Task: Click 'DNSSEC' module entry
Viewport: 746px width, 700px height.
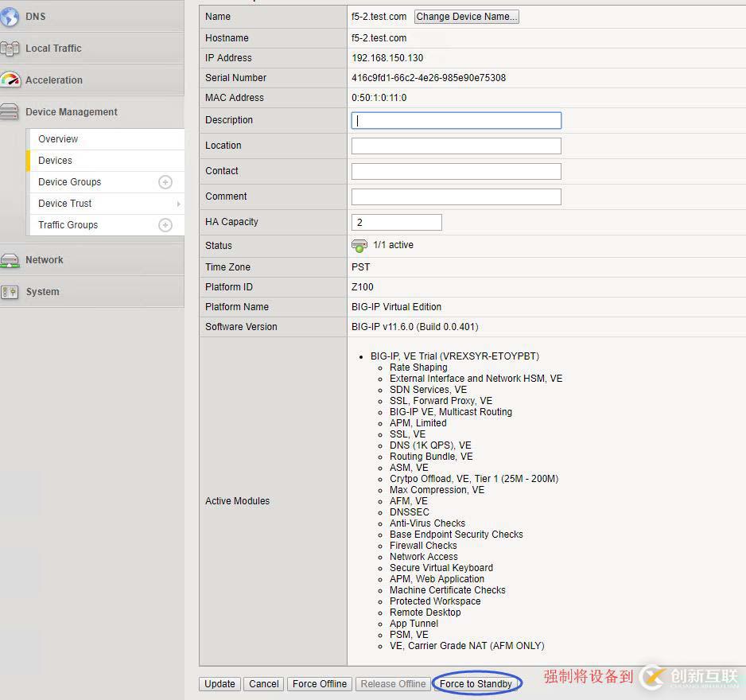Action: [410, 512]
